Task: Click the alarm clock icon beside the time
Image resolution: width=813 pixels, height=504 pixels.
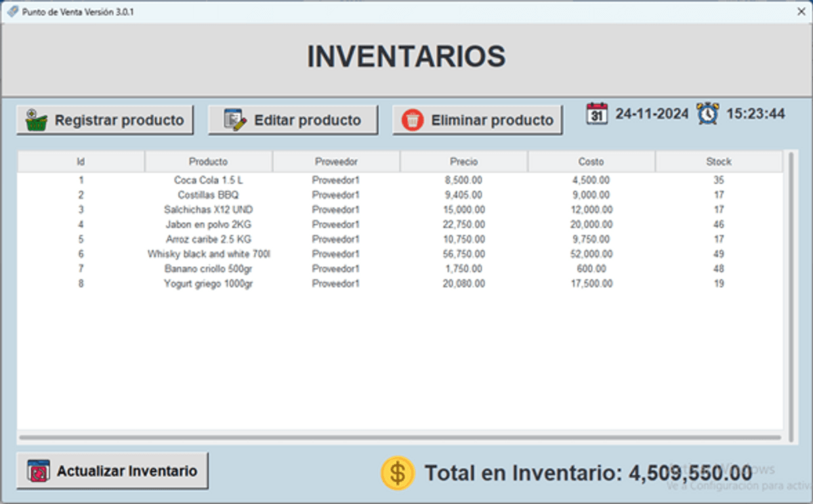Action: tap(708, 114)
